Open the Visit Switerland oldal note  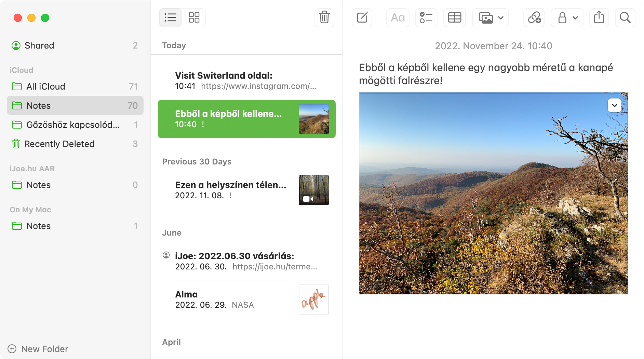(247, 81)
